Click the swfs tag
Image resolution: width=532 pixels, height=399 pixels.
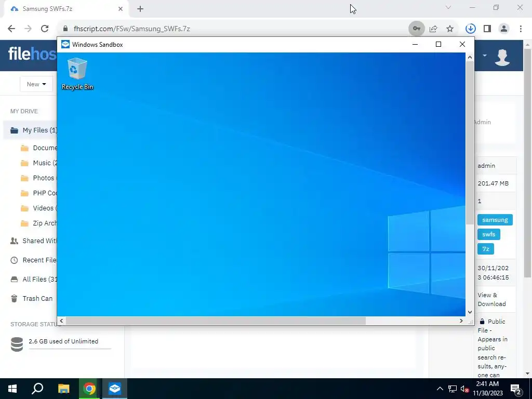click(488, 234)
